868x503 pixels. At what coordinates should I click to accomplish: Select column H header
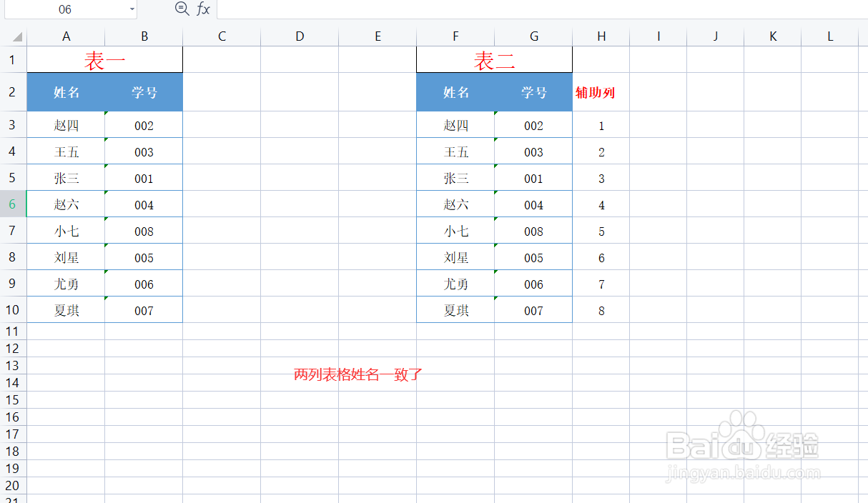pos(601,35)
